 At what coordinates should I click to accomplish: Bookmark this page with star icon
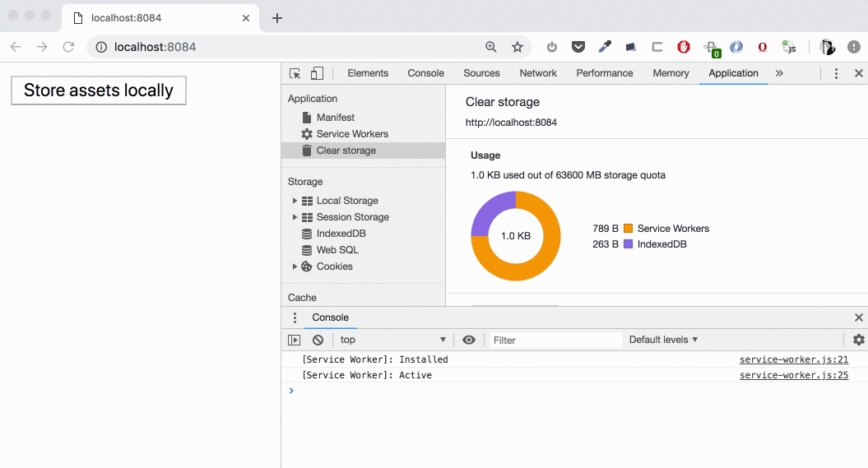(517, 47)
